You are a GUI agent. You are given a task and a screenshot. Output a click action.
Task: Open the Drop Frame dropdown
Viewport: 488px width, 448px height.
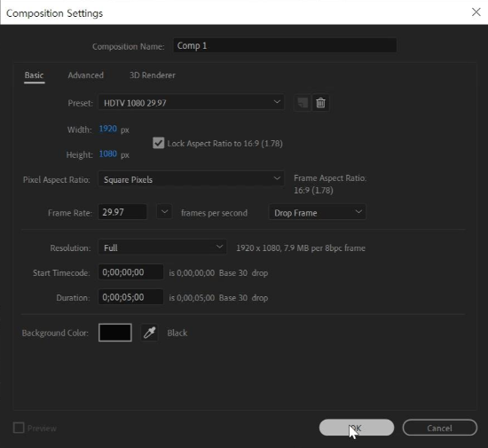coord(318,213)
